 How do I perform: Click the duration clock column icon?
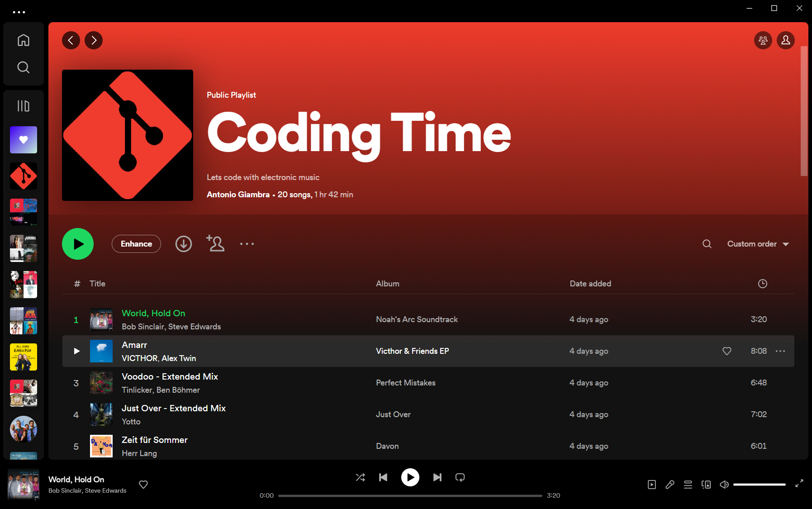763,284
